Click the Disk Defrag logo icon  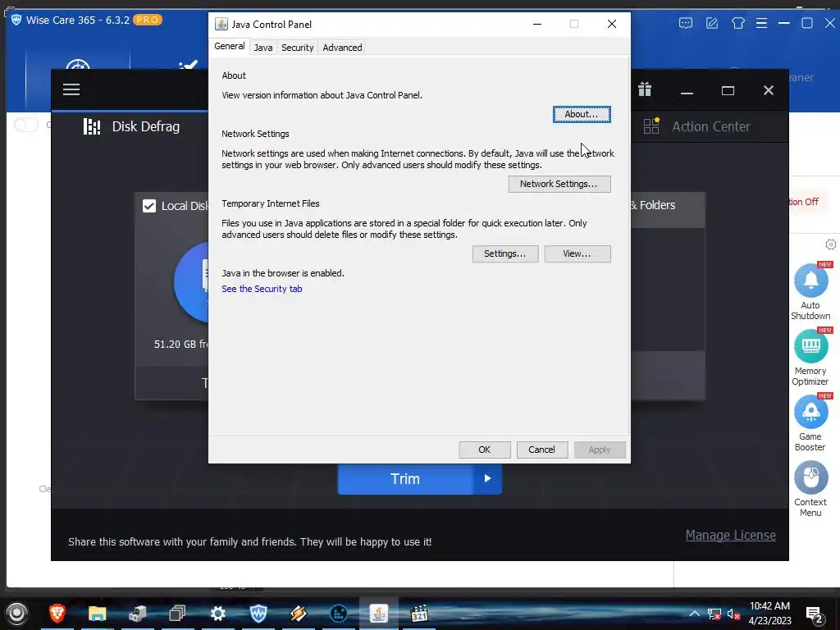click(x=92, y=126)
